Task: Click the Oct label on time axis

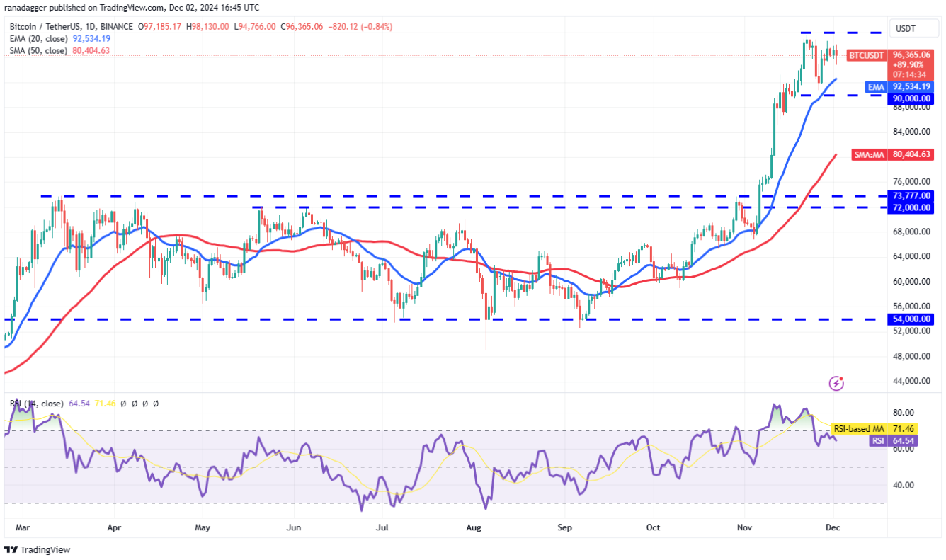Action: (653, 527)
